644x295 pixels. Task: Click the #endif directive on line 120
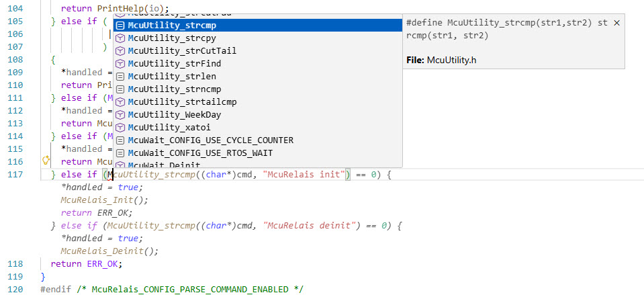[x=56, y=289]
